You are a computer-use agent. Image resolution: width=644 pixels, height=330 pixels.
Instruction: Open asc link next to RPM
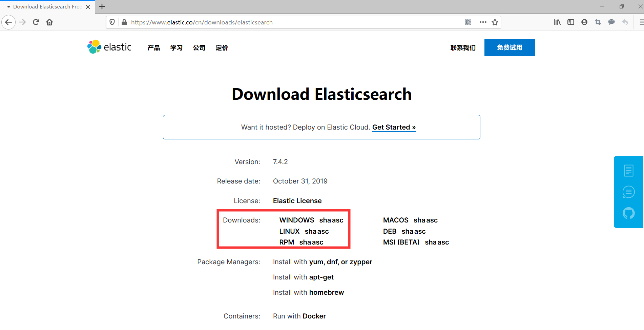pos(318,242)
